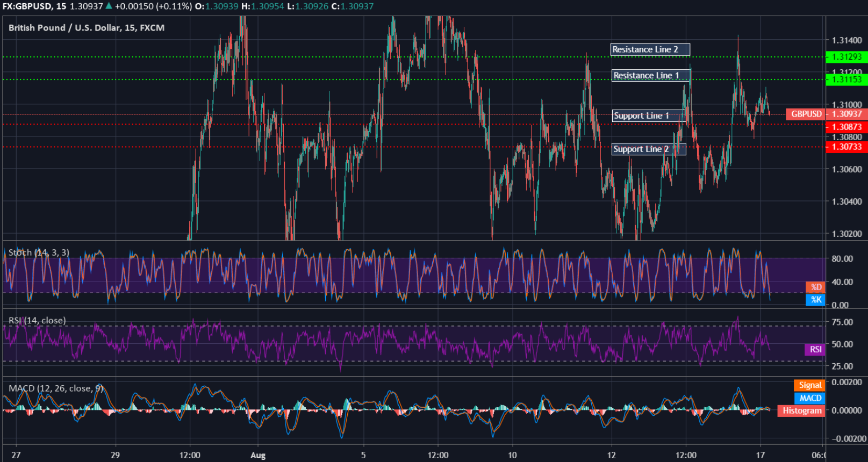The image size is (868, 462).
Task: Click the change value +0.00150 (+0.11%)
Action: click(153, 6)
